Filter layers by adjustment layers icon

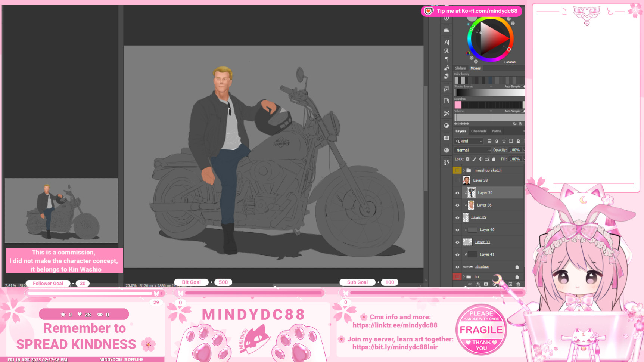[x=497, y=141]
